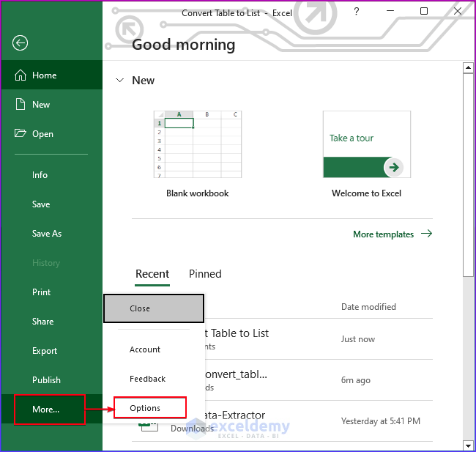Choose Options from the More menu
The height and width of the screenshot is (452, 476).
pos(150,407)
